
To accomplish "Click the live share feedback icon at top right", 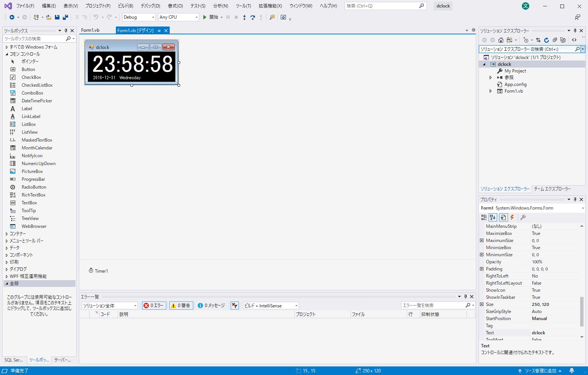I will pos(578,17).
